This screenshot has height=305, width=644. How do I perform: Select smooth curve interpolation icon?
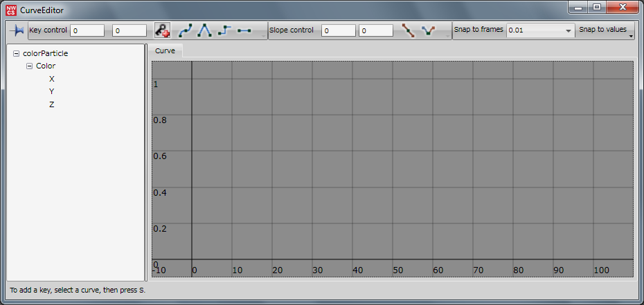tap(186, 31)
